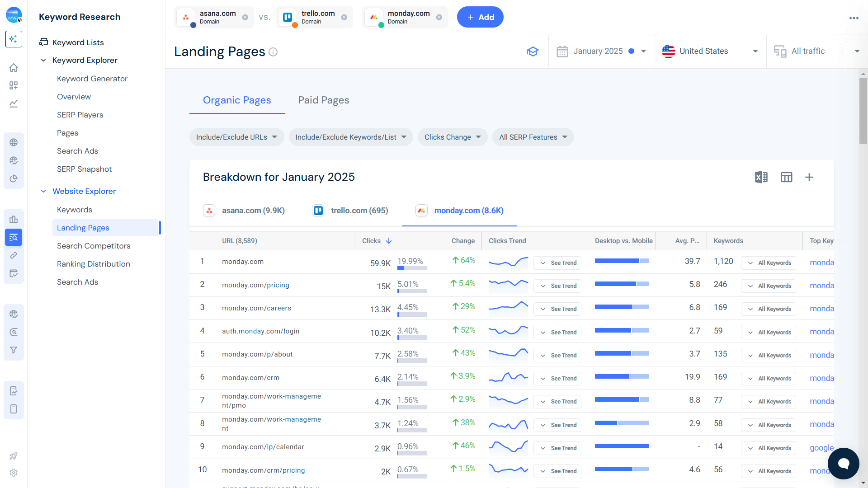The image size is (868, 488).
Task: Switch to the Paid Pages tab
Action: coord(323,100)
